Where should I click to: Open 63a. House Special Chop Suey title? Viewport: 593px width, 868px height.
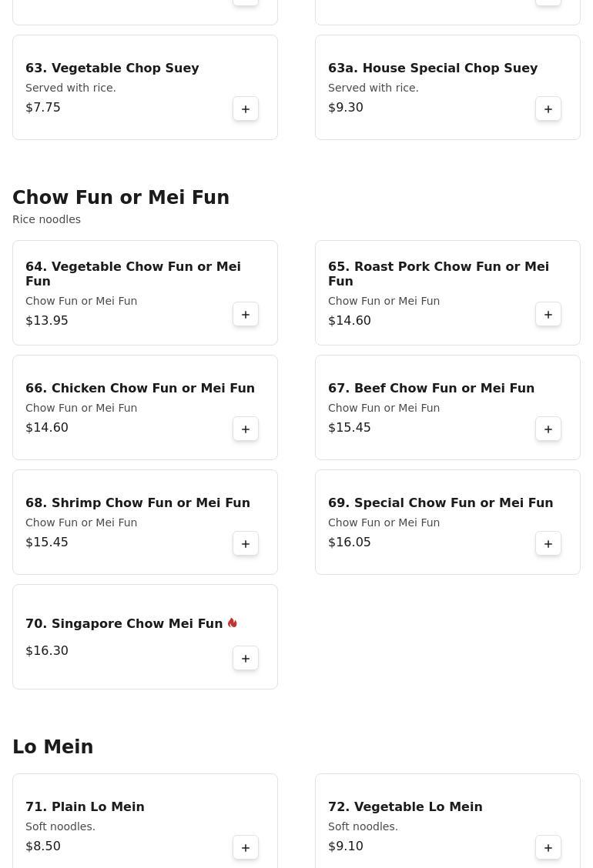click(433, 68)
